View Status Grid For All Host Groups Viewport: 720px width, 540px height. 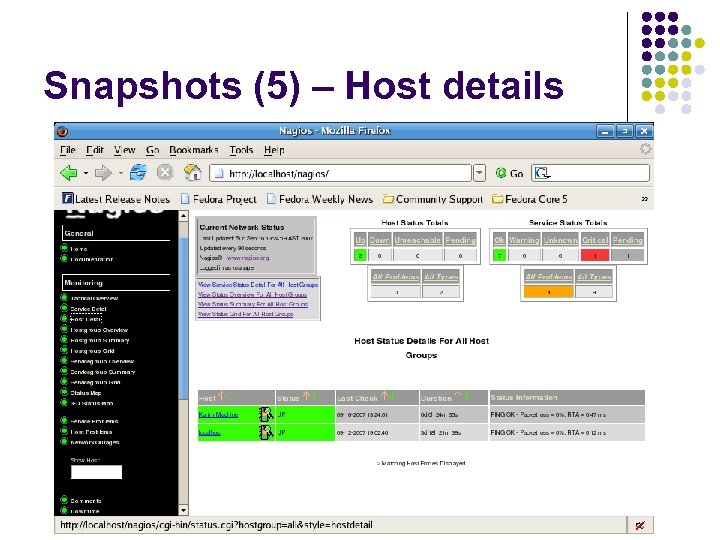click(x=245, y=314)
